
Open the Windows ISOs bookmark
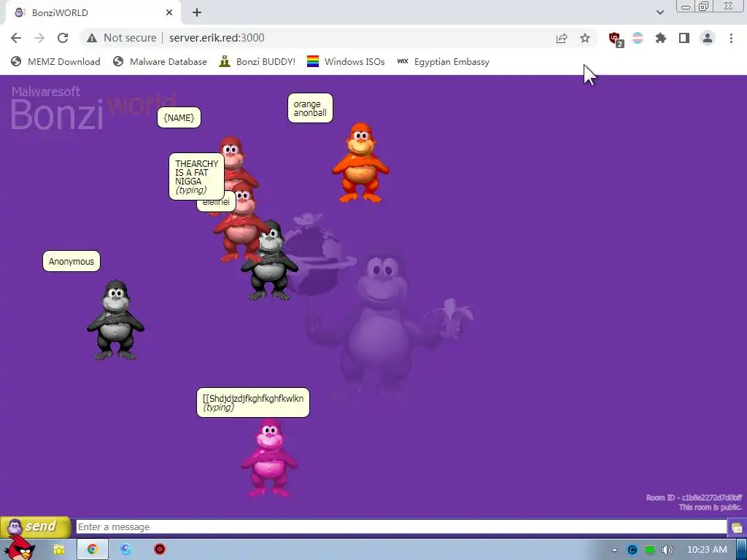(346, 61)
